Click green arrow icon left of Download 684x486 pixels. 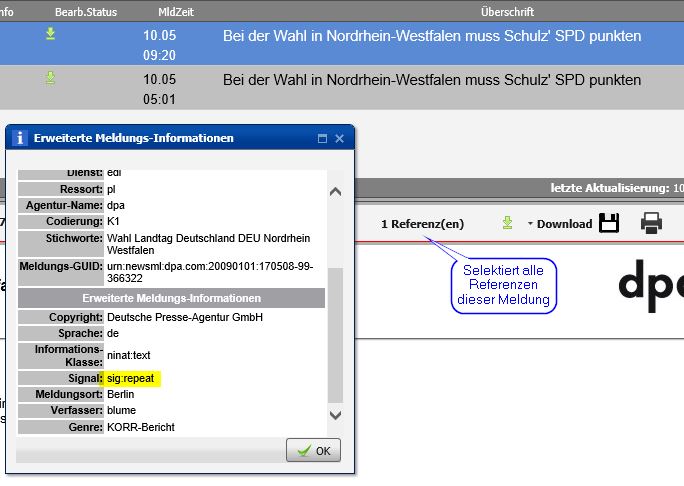click(508, 223)
